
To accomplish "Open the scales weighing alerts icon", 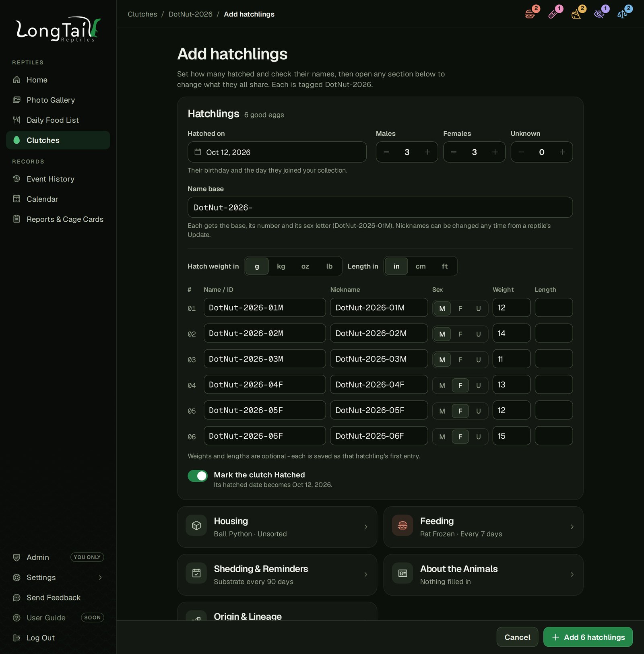I will 623,14.
